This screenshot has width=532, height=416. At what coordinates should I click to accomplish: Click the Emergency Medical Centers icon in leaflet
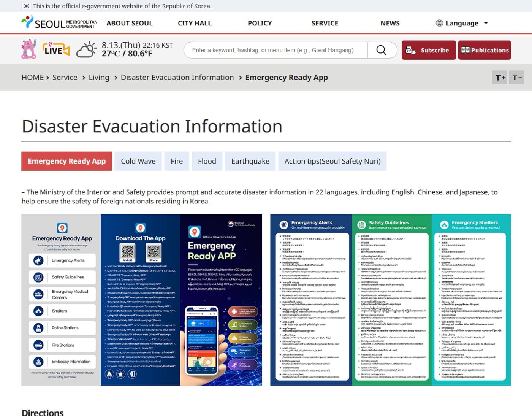click(38, 294)
